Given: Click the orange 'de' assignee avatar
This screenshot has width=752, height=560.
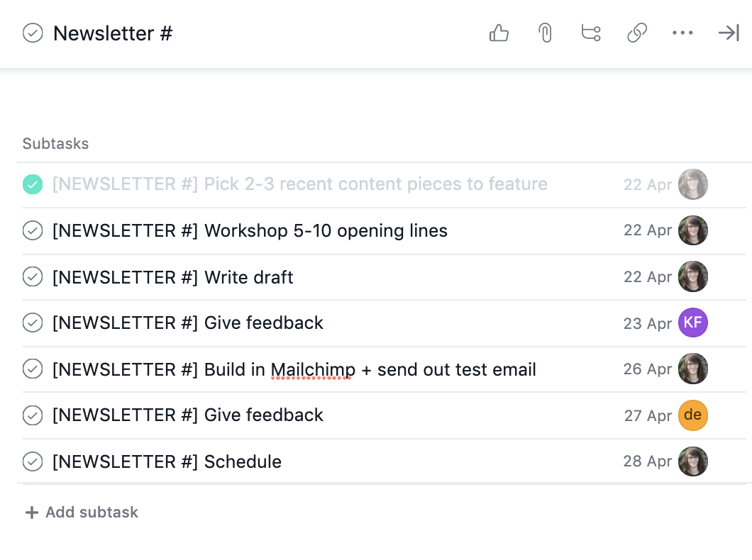Looking at the screenshot, I should tap(693, 415).
